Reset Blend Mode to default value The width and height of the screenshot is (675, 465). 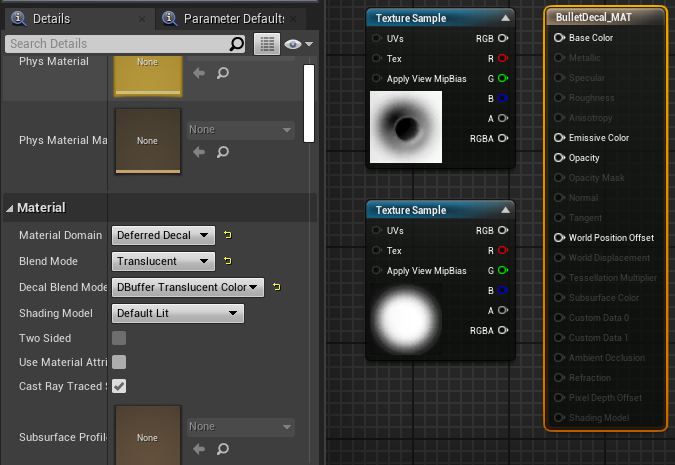(227, 262)
